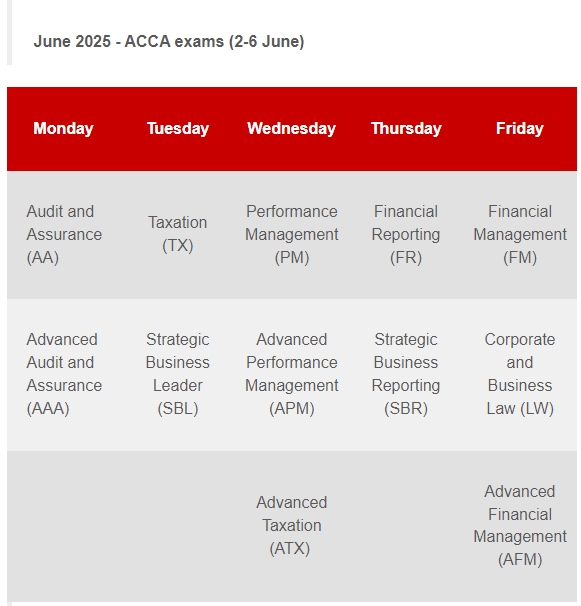
Task: Select the Friday column header
Action: (520, 128)
